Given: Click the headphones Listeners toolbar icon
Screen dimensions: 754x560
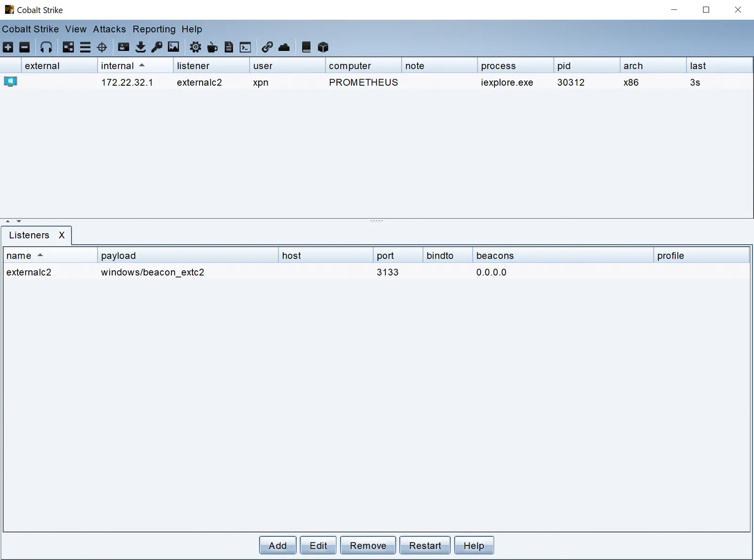Looking at the screenshot, I should click(x=46, y=47).
